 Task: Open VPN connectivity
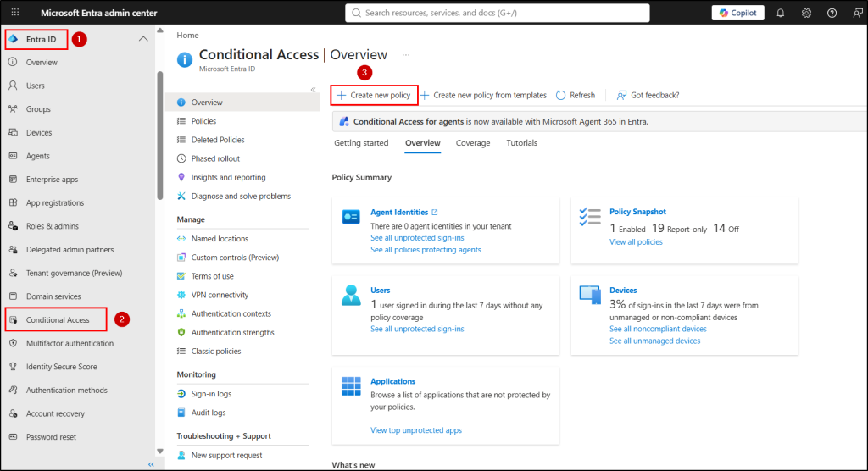220,295
